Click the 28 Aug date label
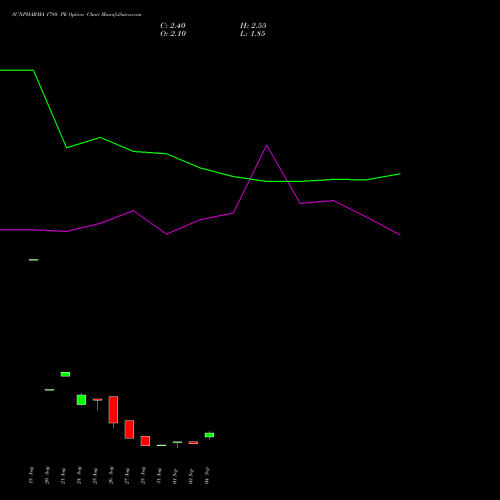 (143, 475)
